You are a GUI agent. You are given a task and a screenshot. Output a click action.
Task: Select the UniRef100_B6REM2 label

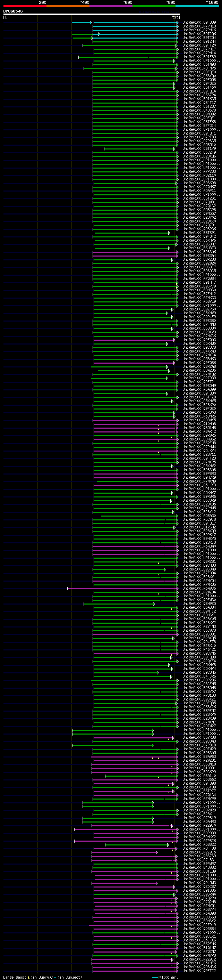point(199,711)
